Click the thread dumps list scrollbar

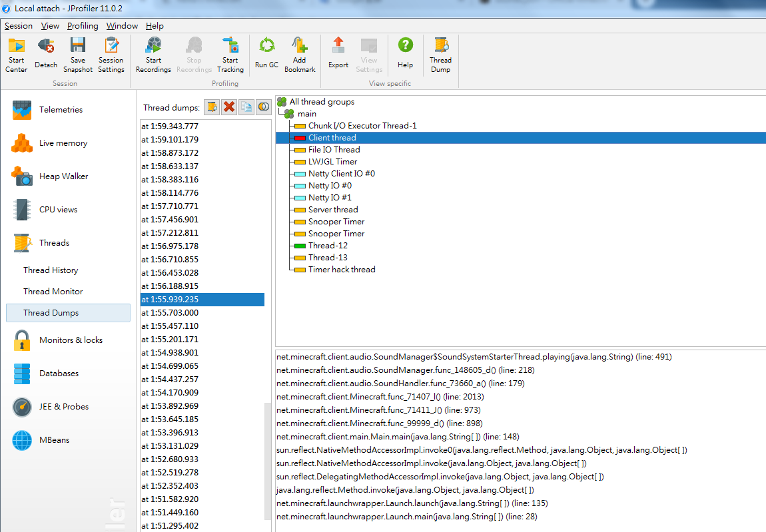(x=267, y=461)
